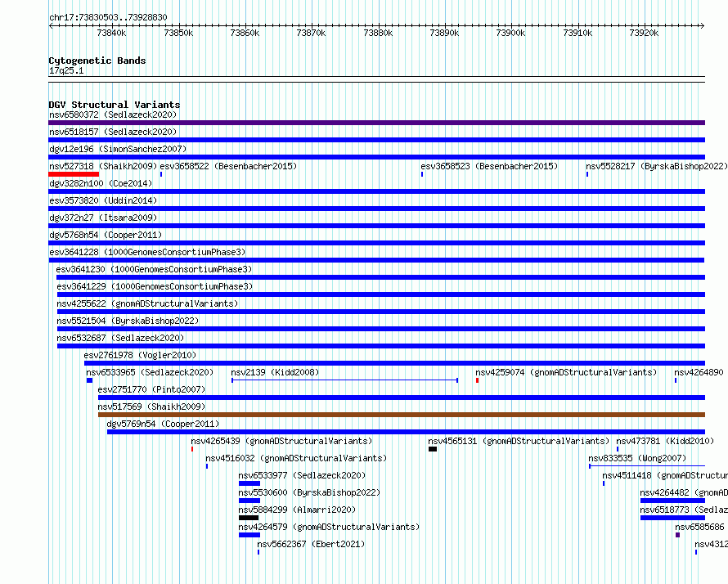Click the dgv12e196 (SimonSanchez2007) label
728x584 pixels.
pos(118,149)
